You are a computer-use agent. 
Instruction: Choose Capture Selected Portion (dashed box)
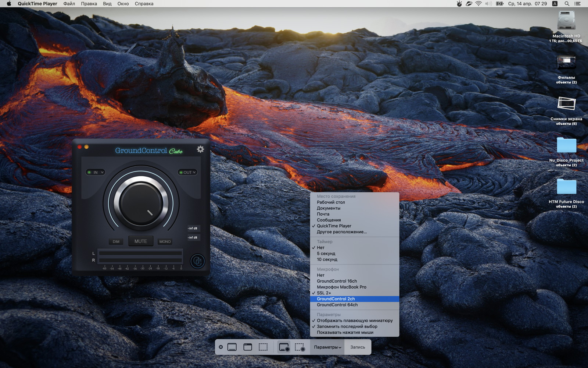(x=263, y=347)
